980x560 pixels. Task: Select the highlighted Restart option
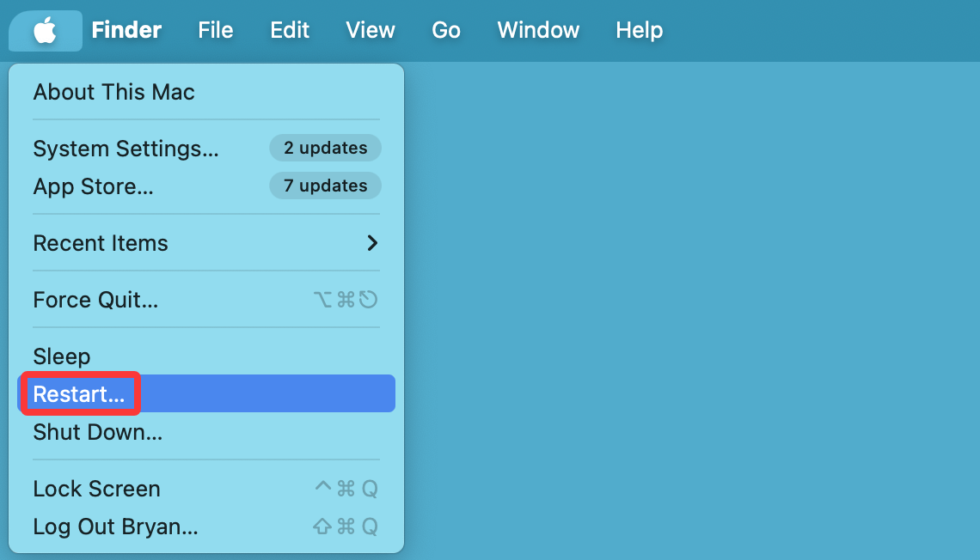79,393
